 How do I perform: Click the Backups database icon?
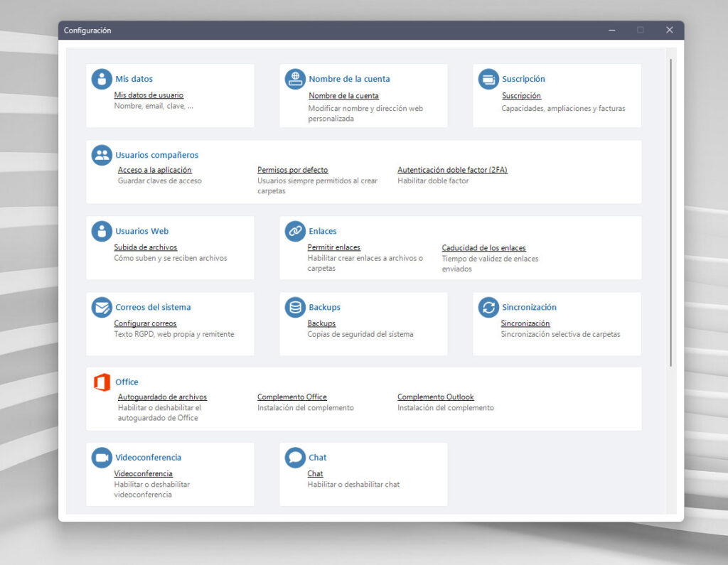295,307
